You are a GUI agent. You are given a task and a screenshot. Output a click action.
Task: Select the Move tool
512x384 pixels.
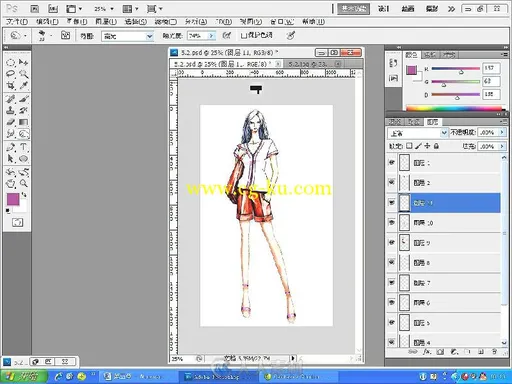pos(23,62)
